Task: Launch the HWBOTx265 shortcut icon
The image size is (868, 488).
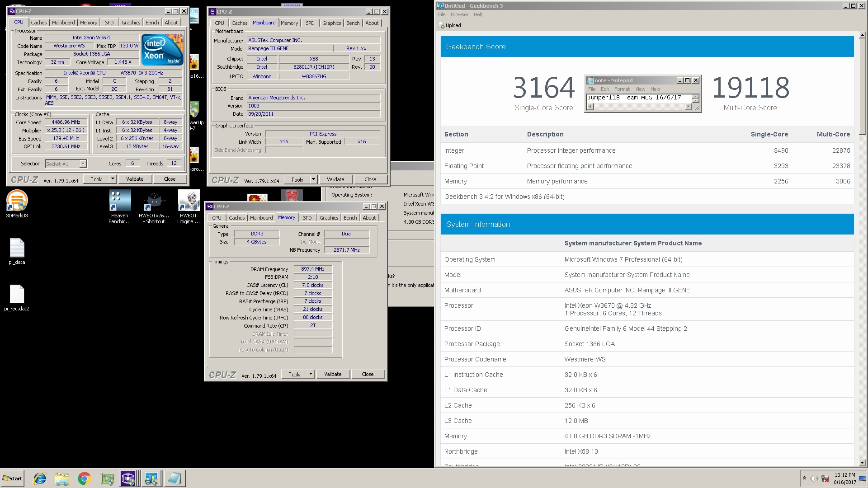Action: coord(154,206)
